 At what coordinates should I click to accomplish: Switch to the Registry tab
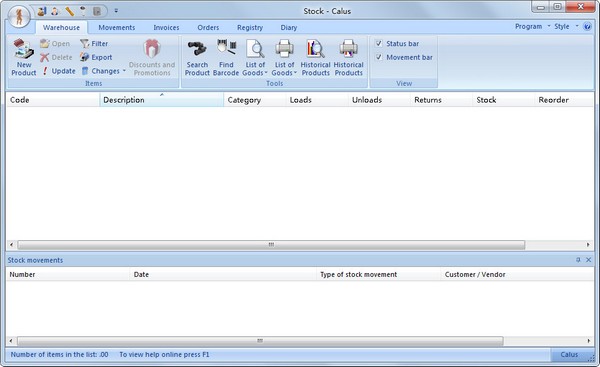coord(250,28)
